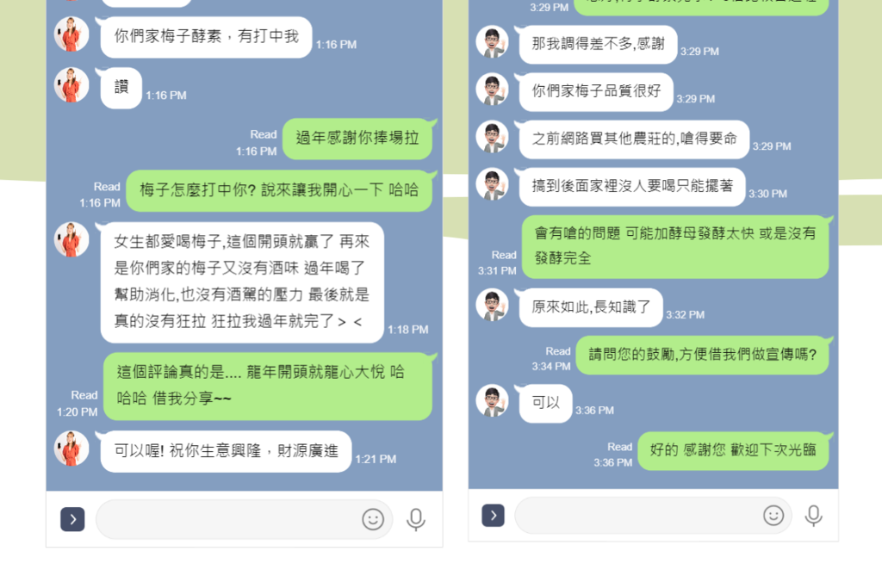Open woman avatar beside 讚 message
This screenshot has height=588, width=882.
point(71,85)
